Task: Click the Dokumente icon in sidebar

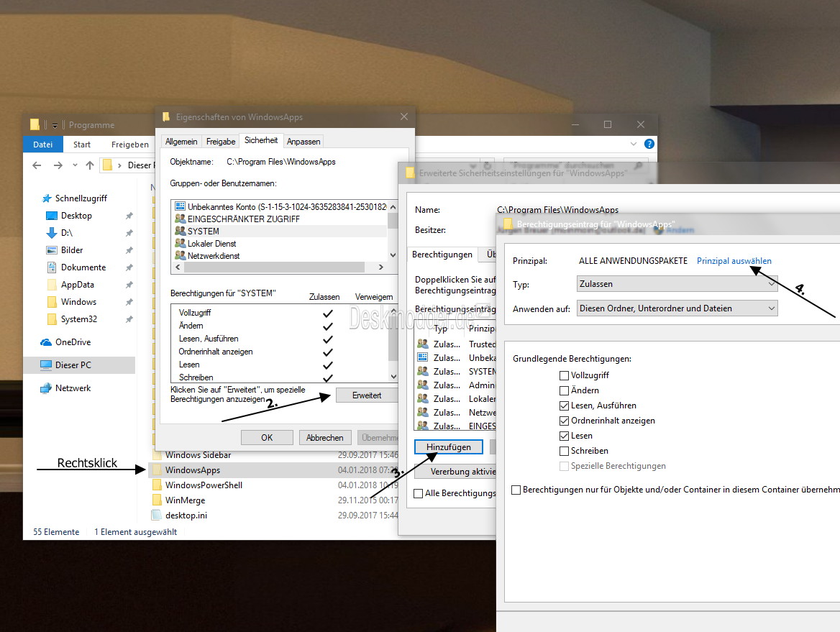Action: (52, 267)
